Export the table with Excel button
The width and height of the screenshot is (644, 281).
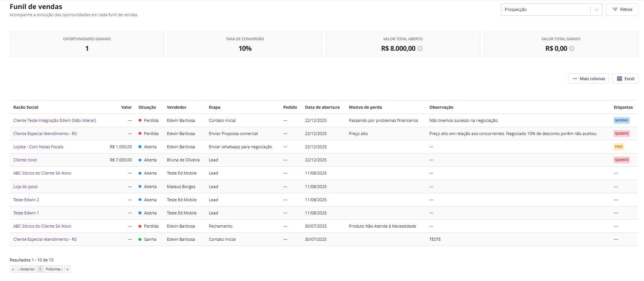625,79
